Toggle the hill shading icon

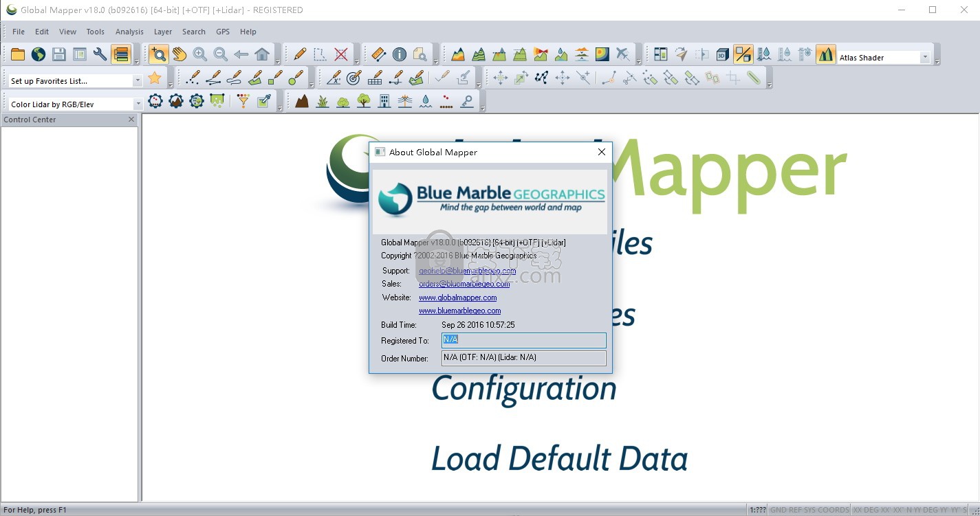coord(743,54)
